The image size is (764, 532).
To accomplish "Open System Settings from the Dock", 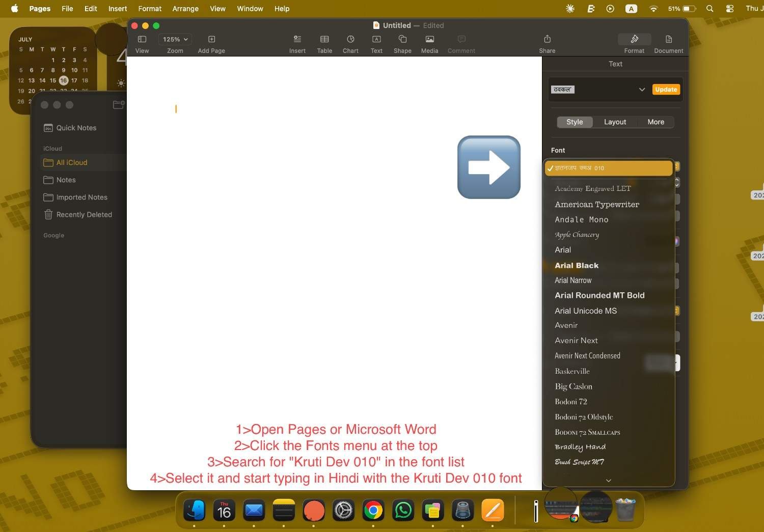I will 343,510.
